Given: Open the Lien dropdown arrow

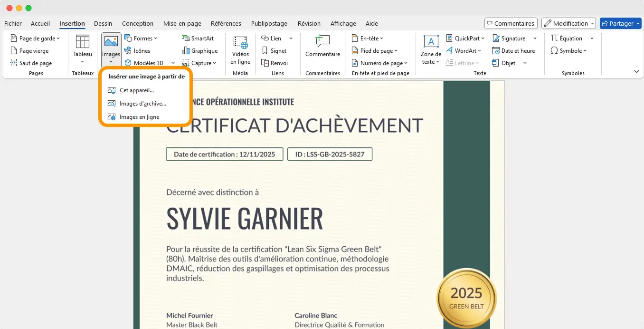Looking at the screenshot, I should tap(291, 39).
